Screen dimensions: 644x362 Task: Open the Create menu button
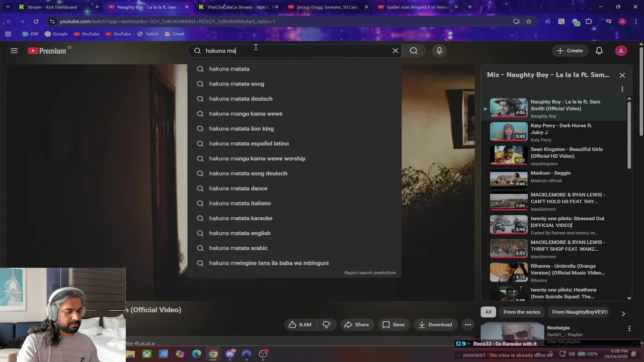[570, 51]
